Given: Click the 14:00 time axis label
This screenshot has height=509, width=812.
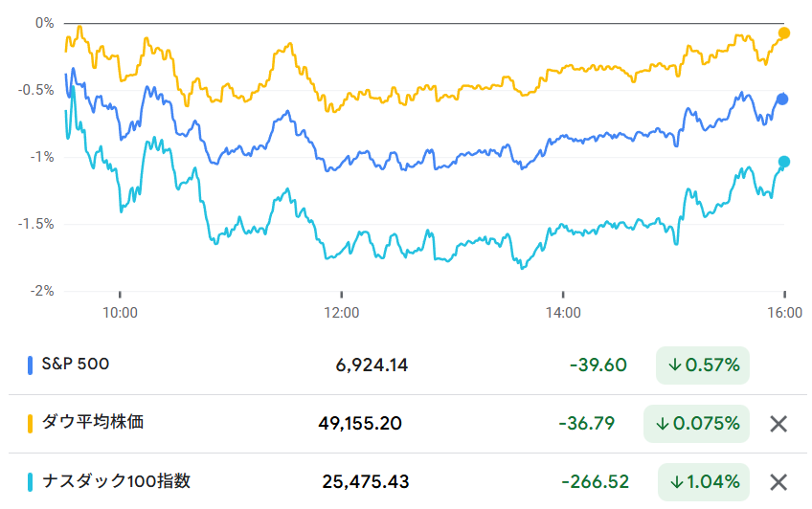Looking at the screenshot, I should click(563, 312).
